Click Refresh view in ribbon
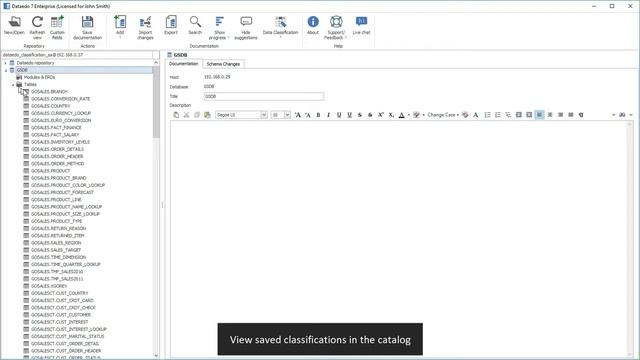 (37, 27)
